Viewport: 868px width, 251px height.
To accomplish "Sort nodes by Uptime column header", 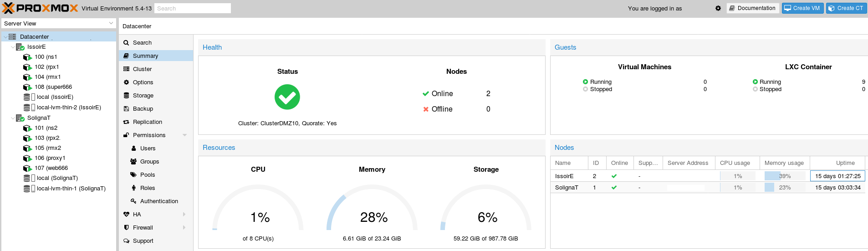I will click(x=837, y=163).
